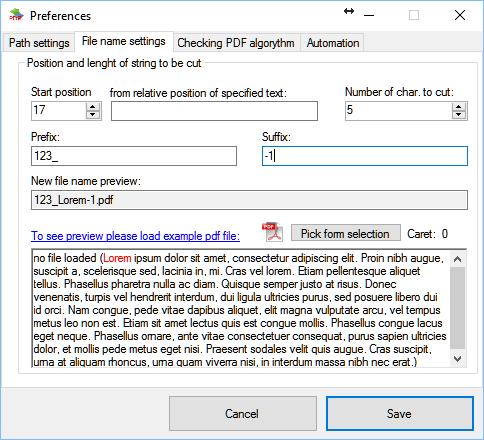Decrease Start position with down arrow
The image size is (484, 440).
pos(93,115)
